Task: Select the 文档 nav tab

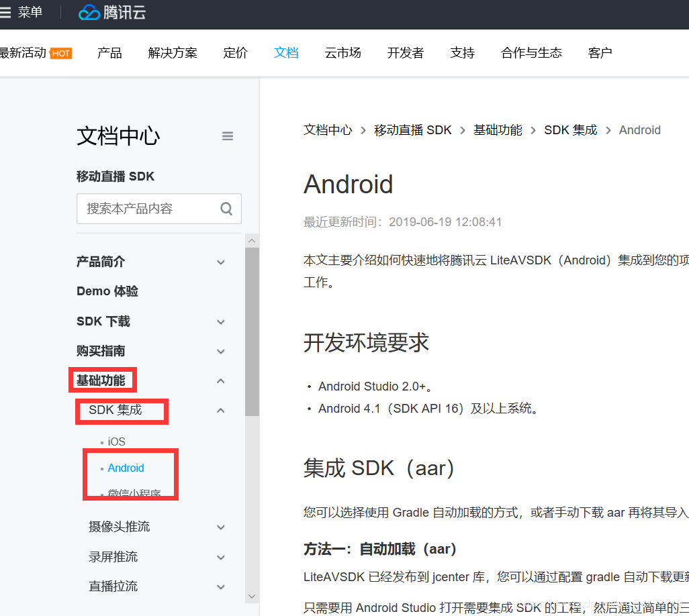Action: [x=286, y=53]
